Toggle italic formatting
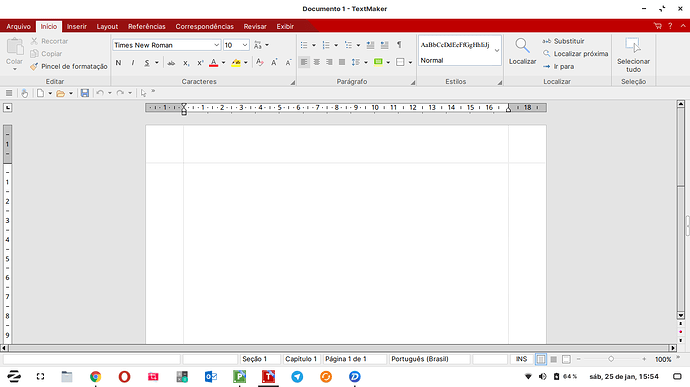This screenshot has height=387, width=690. (x=132, y=63)
